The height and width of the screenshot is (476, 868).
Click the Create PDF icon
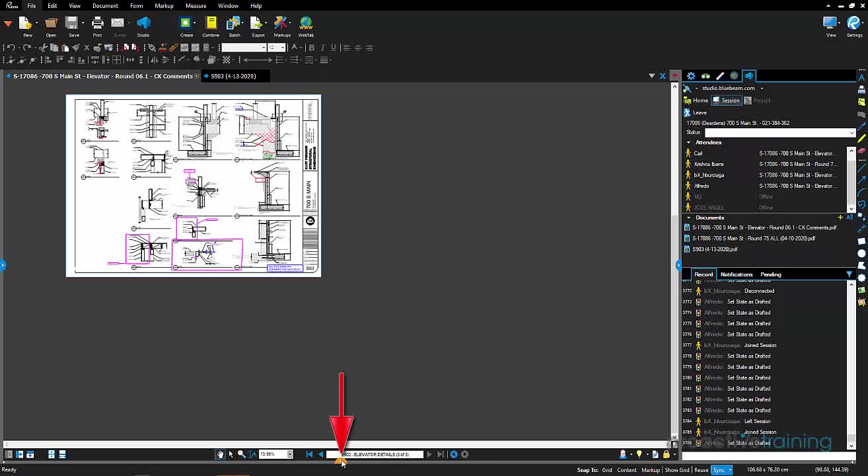[x=187, y=24]
